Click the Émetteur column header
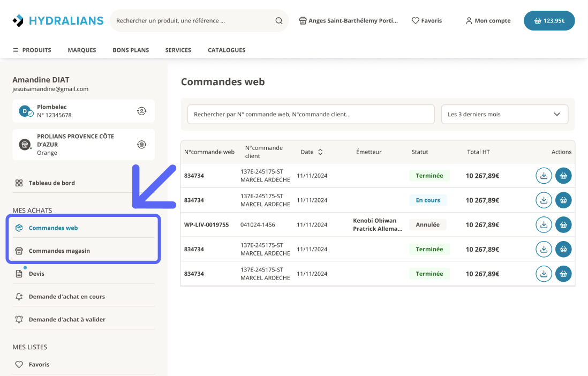This screenshot has width=588, height=376. (368, 152)
